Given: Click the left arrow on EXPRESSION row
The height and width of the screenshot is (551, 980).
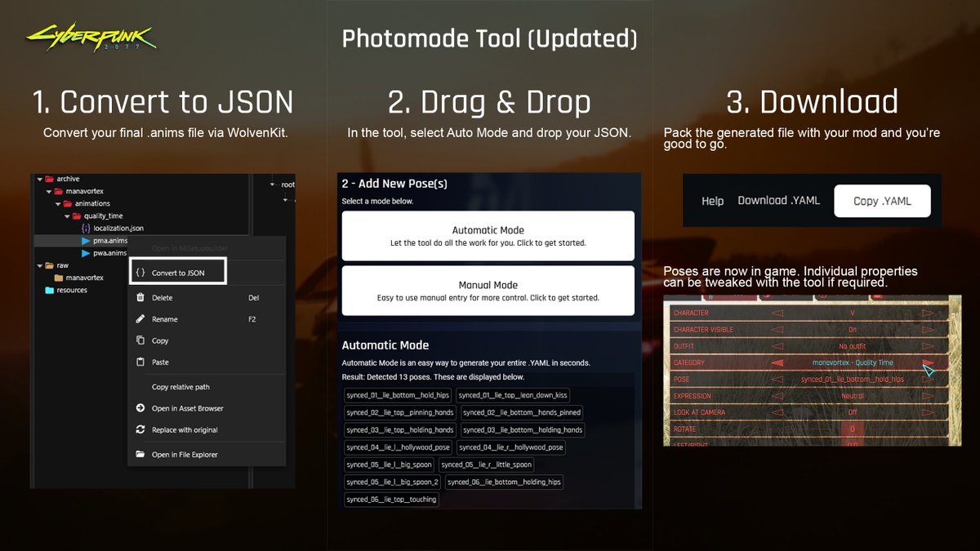Looking at the screenshot, I should click(x=777, y=396).
